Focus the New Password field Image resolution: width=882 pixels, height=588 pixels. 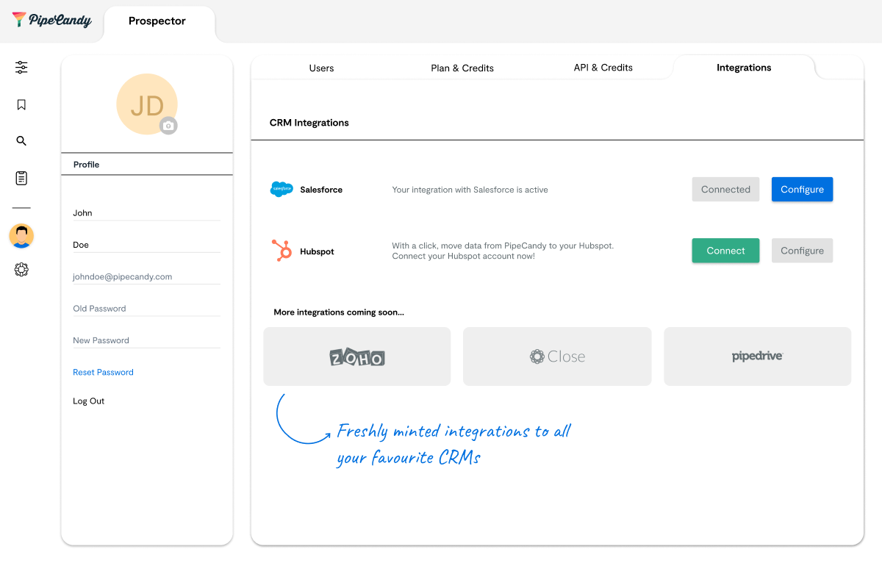tap(146, 340)
